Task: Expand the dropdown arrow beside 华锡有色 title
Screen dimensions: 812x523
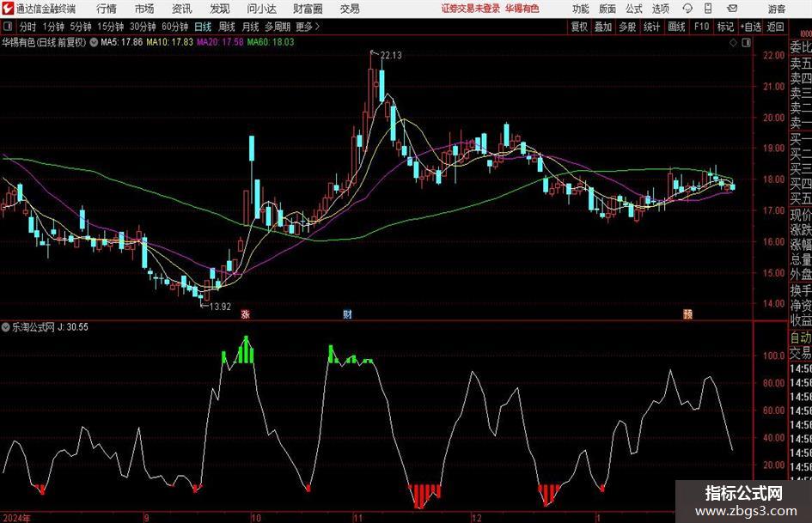Action: (94, 42)
